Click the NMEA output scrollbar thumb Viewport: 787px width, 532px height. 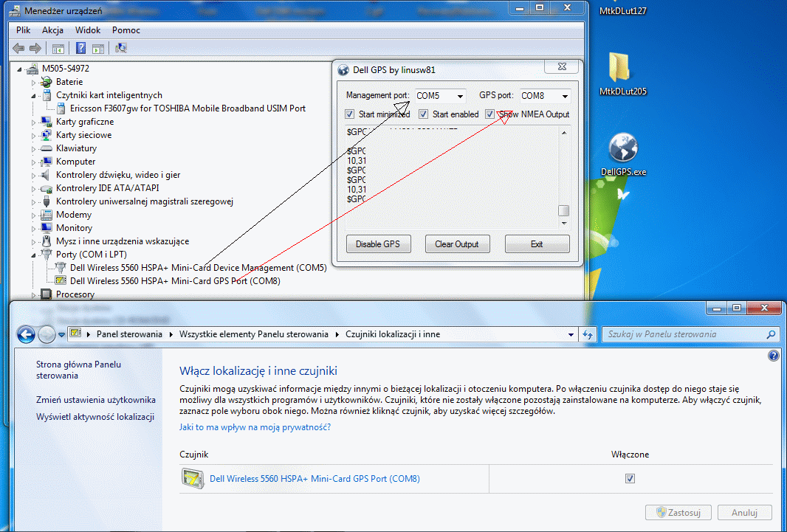[x=563, y=210]
